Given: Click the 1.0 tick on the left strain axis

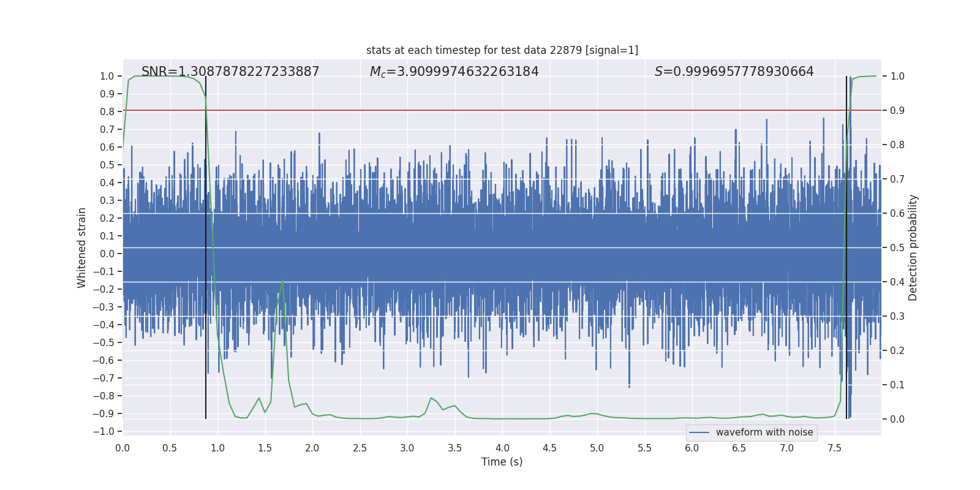Looking at the screenshot, I should pyautogui.click(x=107, y=76).
